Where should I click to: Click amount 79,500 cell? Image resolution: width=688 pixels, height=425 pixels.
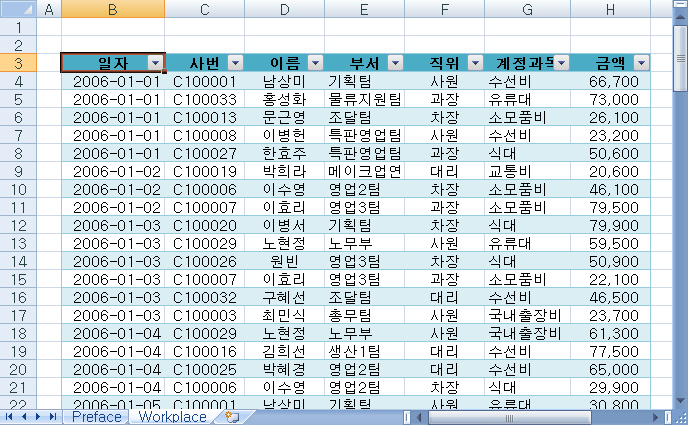610,207
